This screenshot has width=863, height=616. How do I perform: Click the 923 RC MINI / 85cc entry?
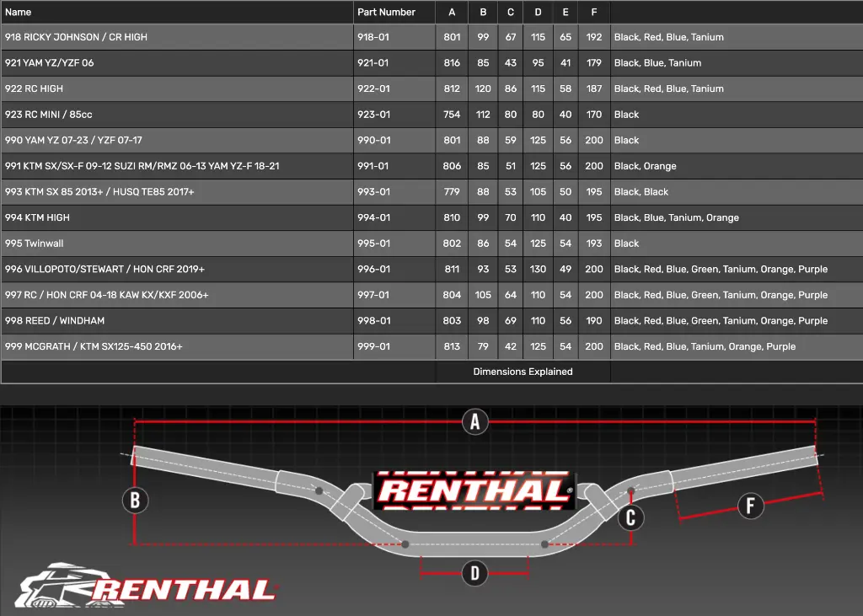(x=48, y=115)
